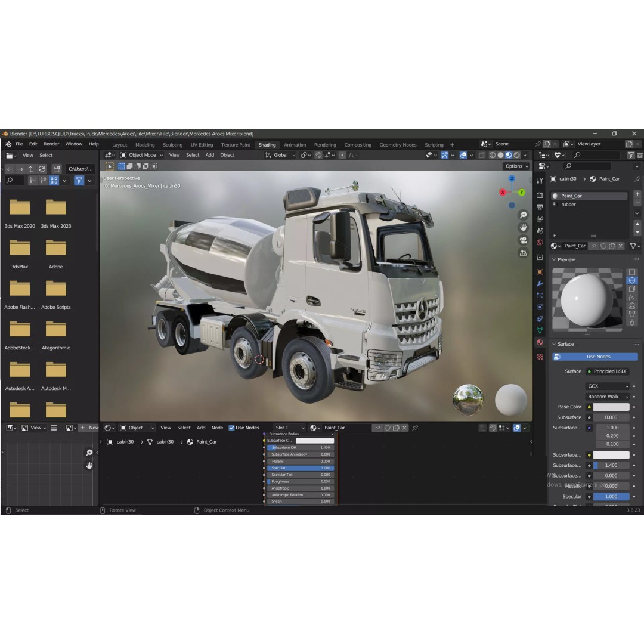Toggle Use Nodes checkbox in node editor
Viewport: 644px width, 644px height.
click(x=231, y=428)
